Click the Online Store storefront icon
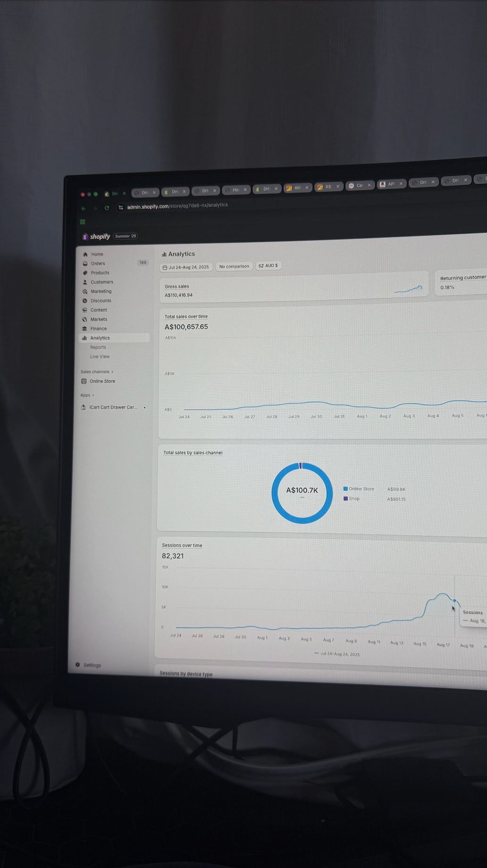This screenshot has width=487, height=868. (x=84, y=381)
